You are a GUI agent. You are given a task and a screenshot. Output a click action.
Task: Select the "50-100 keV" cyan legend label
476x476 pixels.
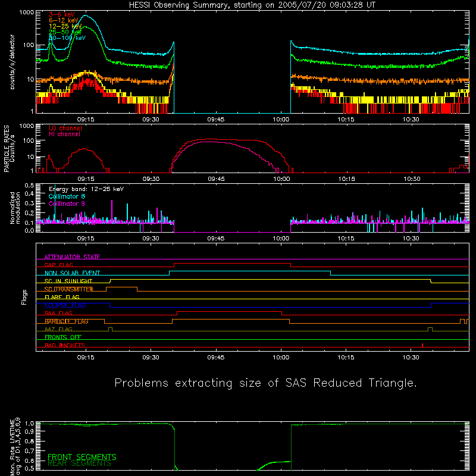coord(67,38)
